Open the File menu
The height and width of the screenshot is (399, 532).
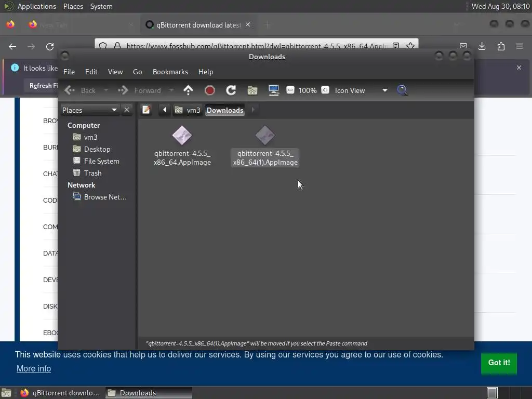[x=69, y=72]
